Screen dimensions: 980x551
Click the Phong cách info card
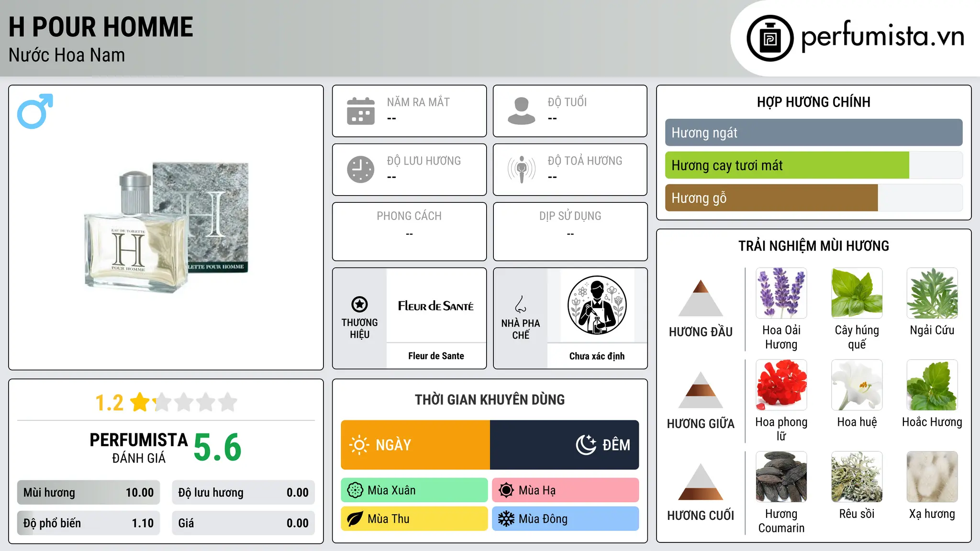(x=410, y=231)
